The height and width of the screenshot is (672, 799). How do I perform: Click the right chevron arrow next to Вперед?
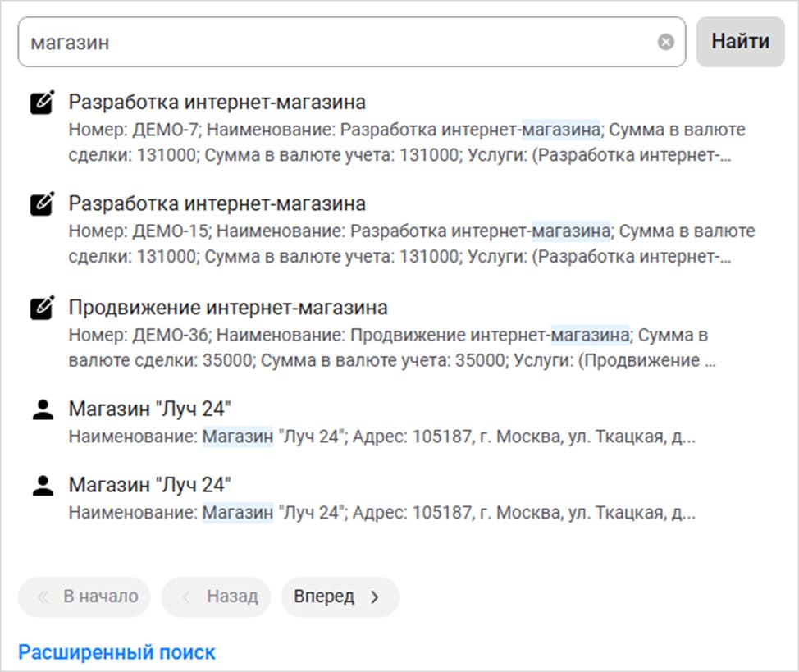pyautogui.click(x=375, y=597)
